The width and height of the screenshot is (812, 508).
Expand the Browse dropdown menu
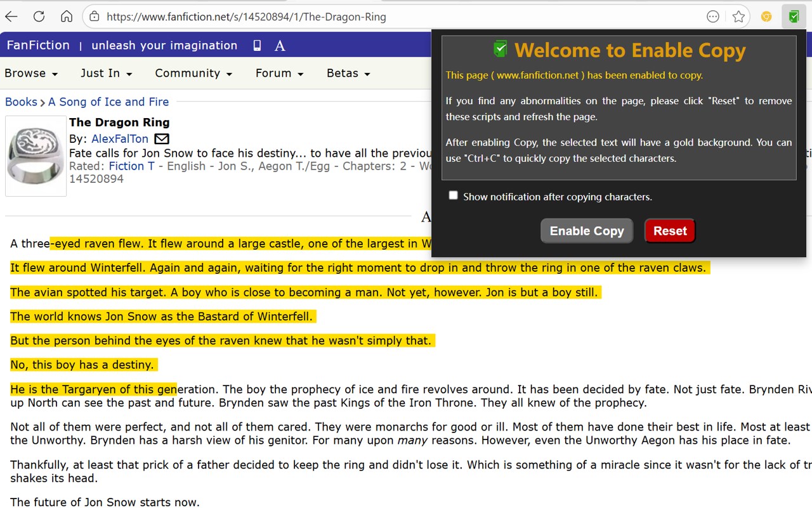click(x=31, y=73)
